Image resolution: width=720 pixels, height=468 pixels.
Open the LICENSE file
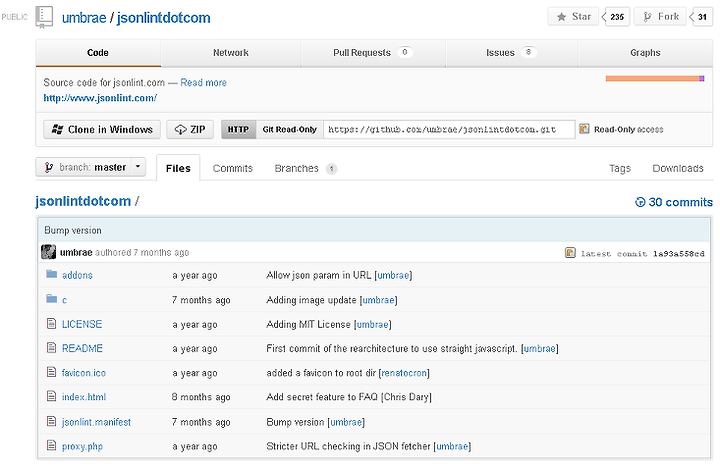(x=82, y=324)
